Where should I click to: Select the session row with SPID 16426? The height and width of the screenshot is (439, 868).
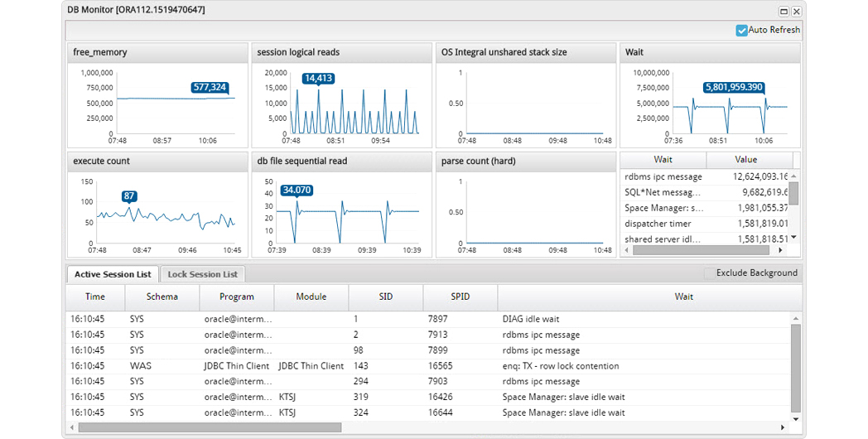(428, 397)
